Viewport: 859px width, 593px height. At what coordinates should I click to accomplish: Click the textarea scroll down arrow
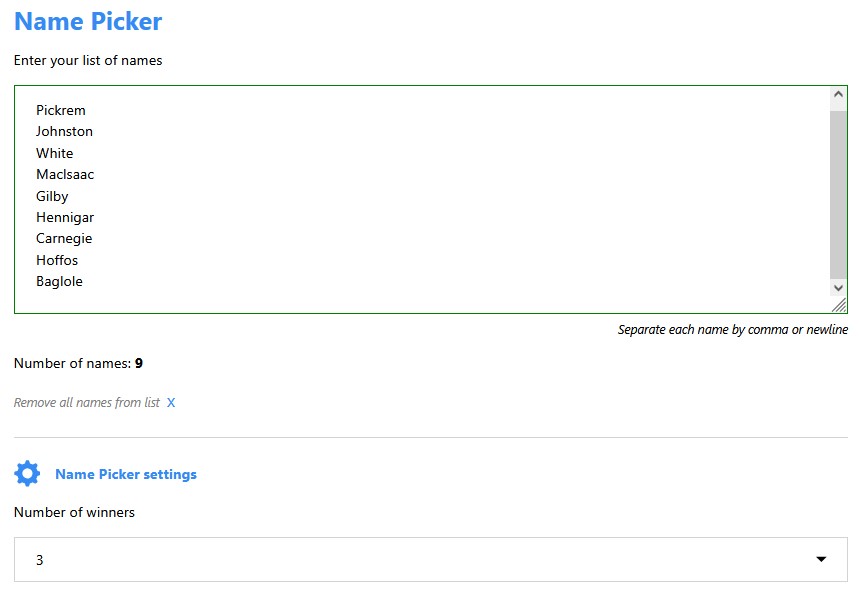(x=838, y=288)
